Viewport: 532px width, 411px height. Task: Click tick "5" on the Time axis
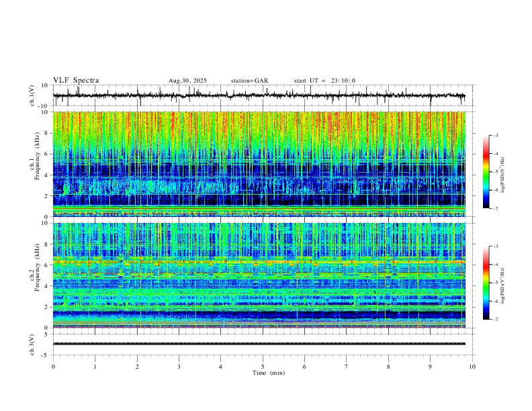[x=263, y=367]
